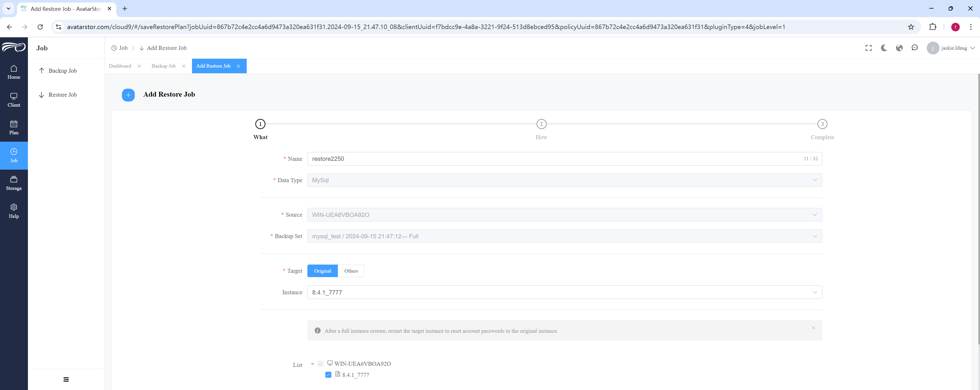Open the Home section in sidebar
The image size is (980, 390).
click(x=14, y=72)
